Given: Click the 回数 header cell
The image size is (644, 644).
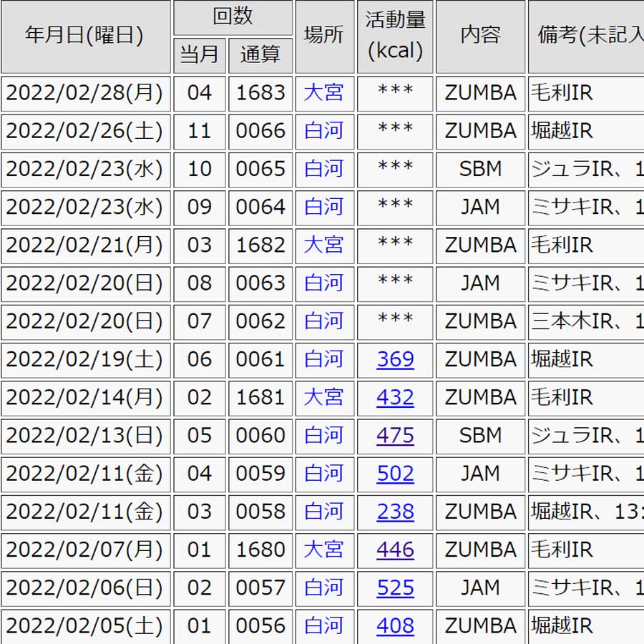Looking at the screenshot, I should click(233, 18).
